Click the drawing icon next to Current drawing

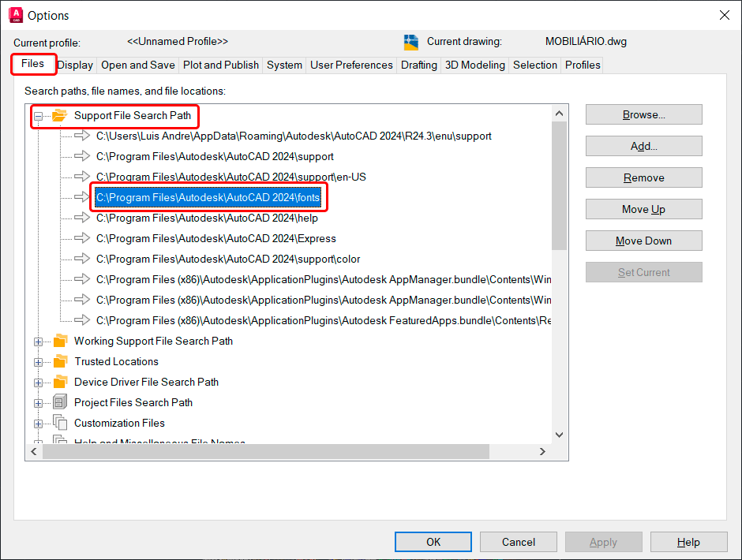click(410, 42)
